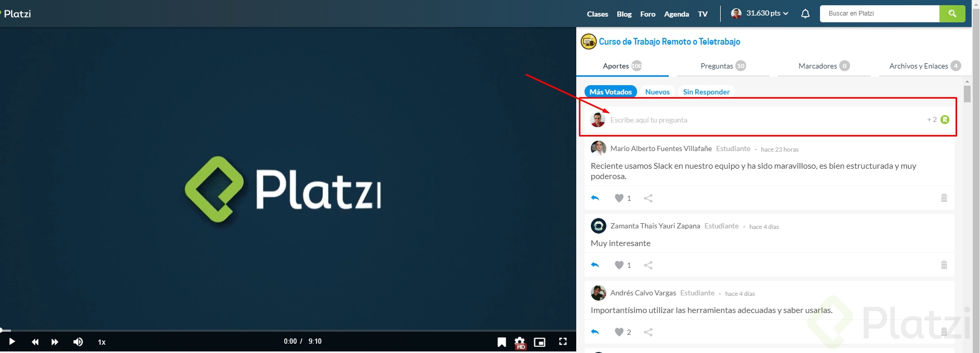Filter by Más Votados
The height and width of the screenshot is (353, 980).
[x=611, y=92]
